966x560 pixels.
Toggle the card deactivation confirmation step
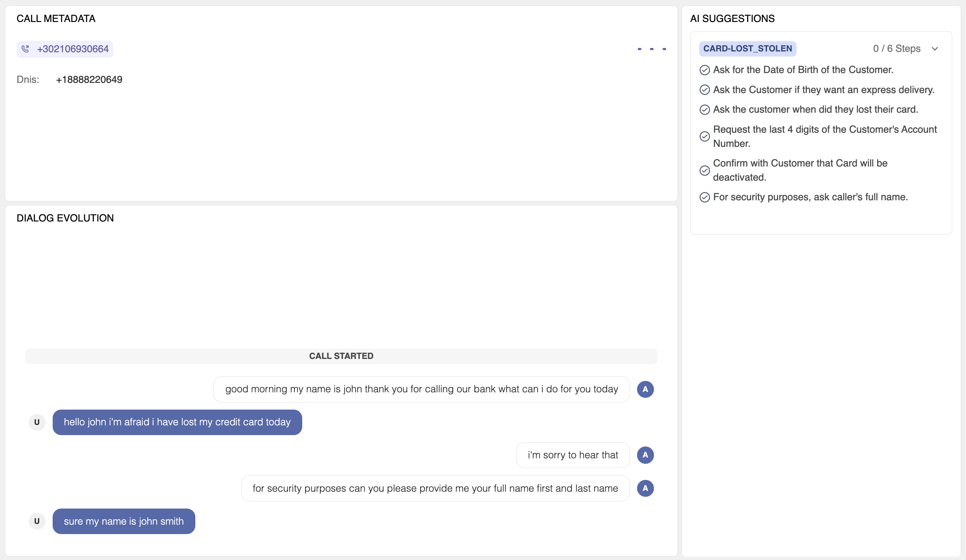(705, 170)
